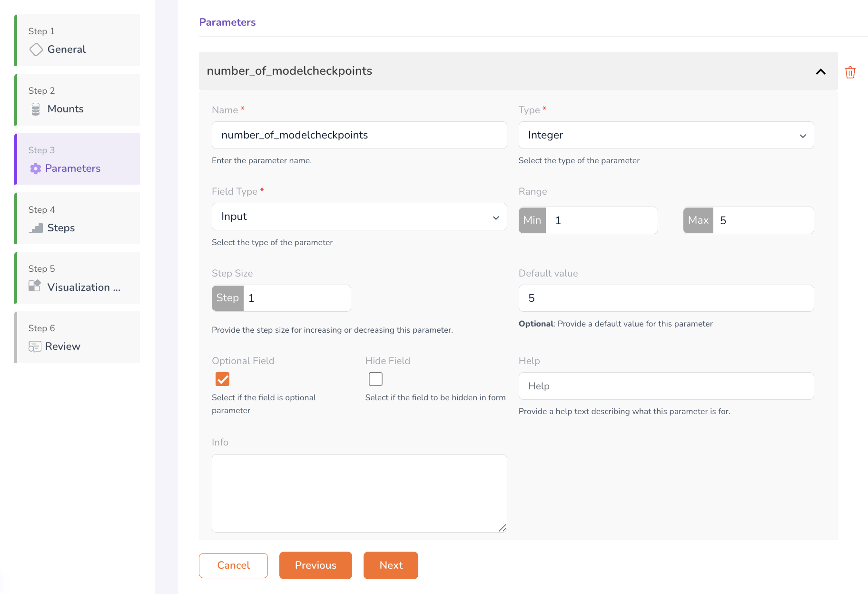Go to Step 2 Mounts
868x594 pixels.
click(x=78, y=100)
